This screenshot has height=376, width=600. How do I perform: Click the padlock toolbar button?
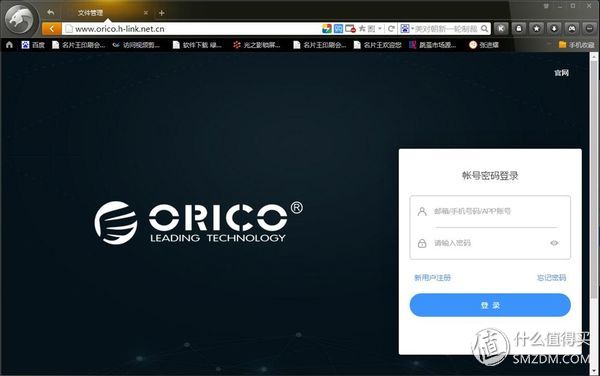coord(519,28)
